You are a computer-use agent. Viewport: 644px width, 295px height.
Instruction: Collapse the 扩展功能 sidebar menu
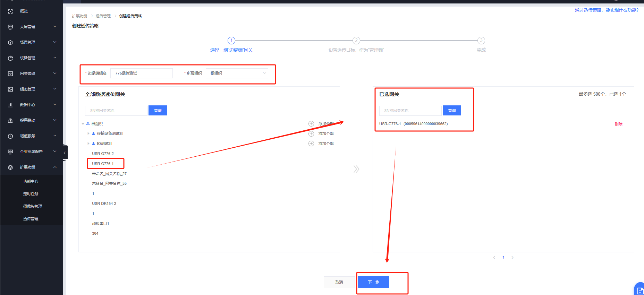(x=55, y=167)
